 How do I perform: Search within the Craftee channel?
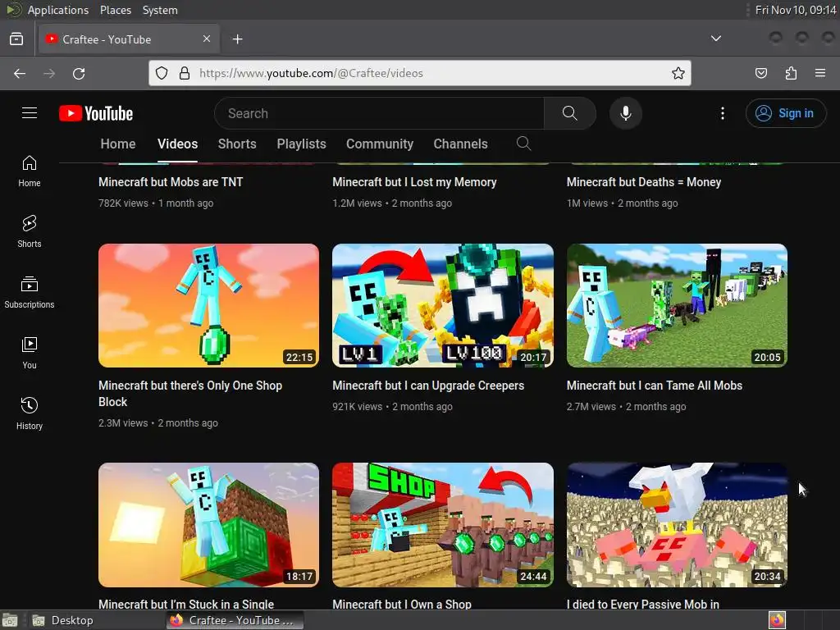click(x=523, y=144)
